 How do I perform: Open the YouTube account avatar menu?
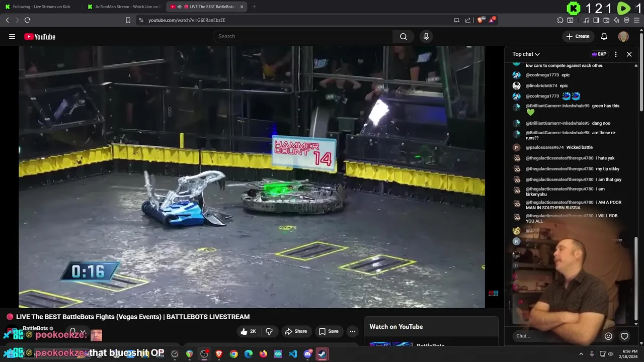623,36
